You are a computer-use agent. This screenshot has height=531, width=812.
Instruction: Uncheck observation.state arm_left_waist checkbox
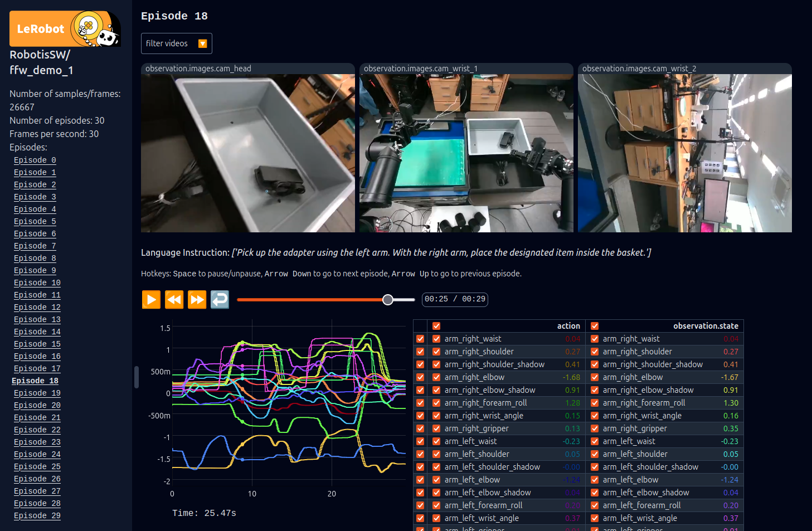[595, 441]
